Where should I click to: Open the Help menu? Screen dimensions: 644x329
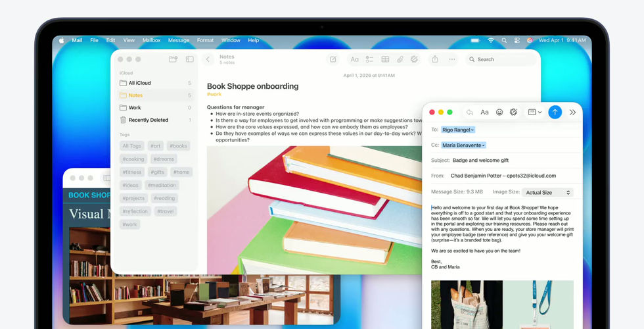pos(254,40)
